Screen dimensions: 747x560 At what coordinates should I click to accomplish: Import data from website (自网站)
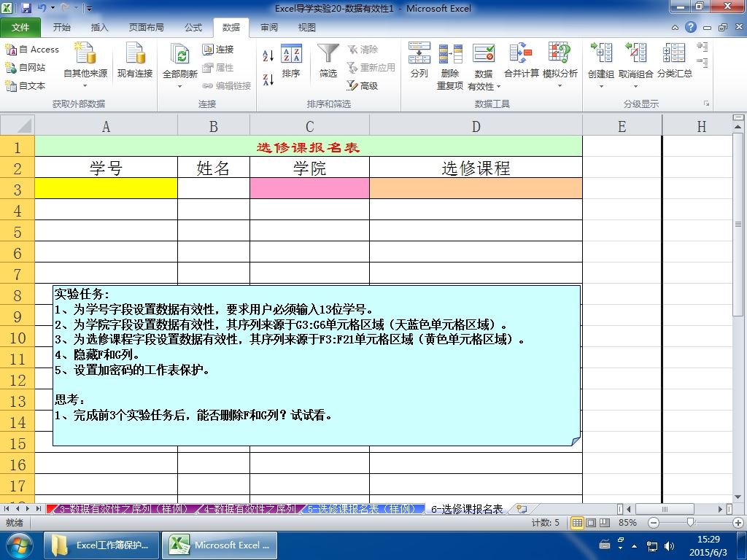[x=26, y=68]
